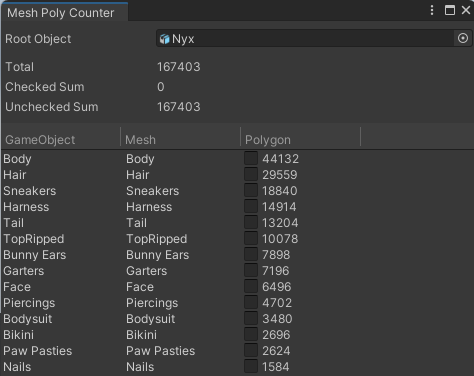Click Bodysuit in the Mesh column
The height and width of the screenshot is (376, 474).
[151, 319]
